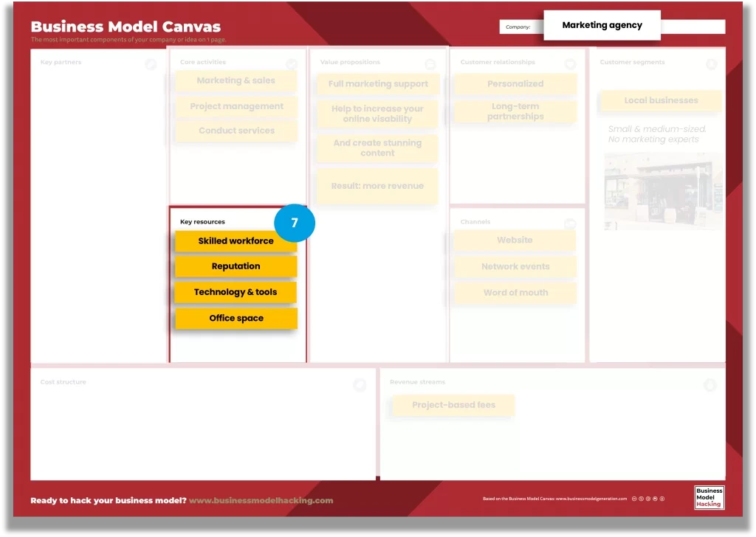Select the online visibility note
The height and width of the screenshot is (537, 756).
(x=377, y=114)
